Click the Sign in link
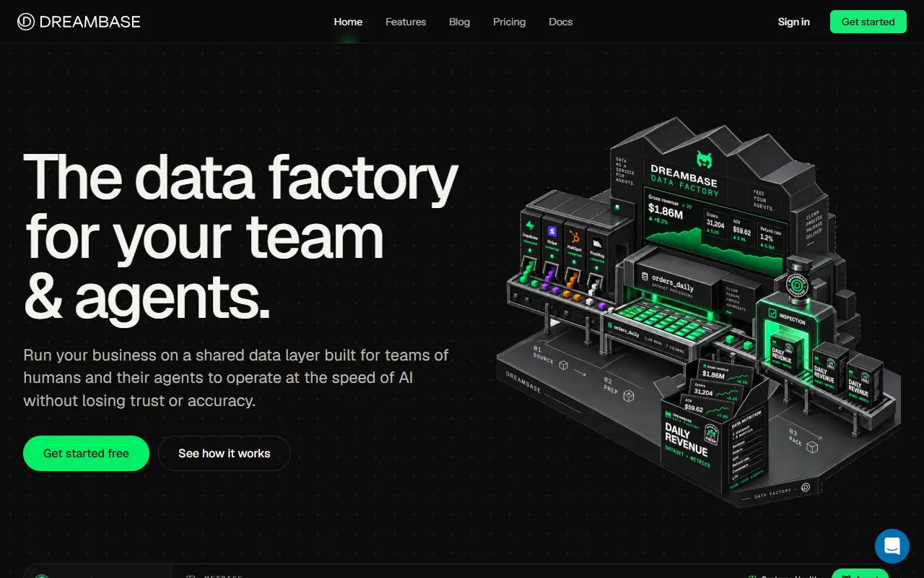Screen dimensions: 924x578 (x=793, y=22)
